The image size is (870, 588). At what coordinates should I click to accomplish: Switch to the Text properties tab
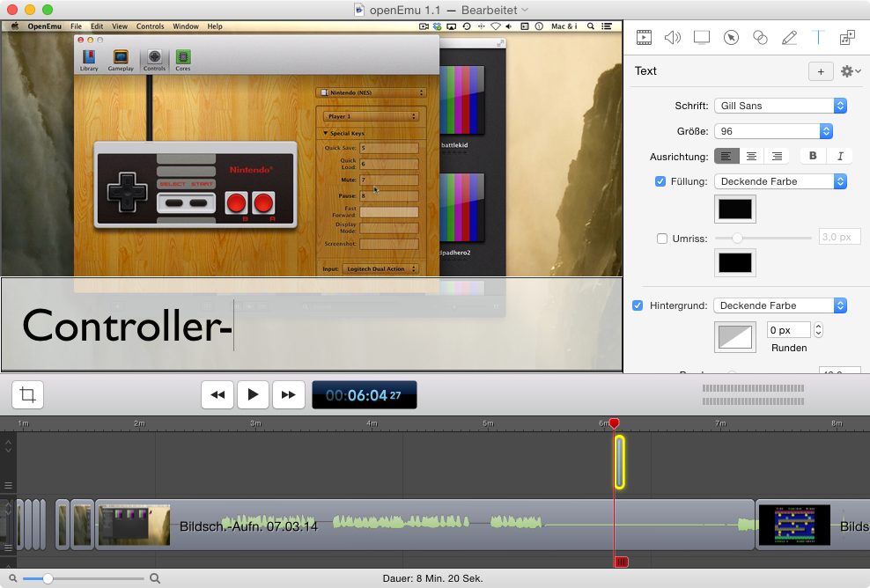coord(818,37)
